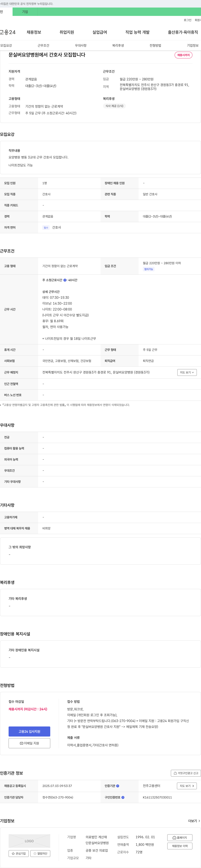This screenshot has height=868, width=201.
Task: Click the 로그인 link
Action: point(188,20)
